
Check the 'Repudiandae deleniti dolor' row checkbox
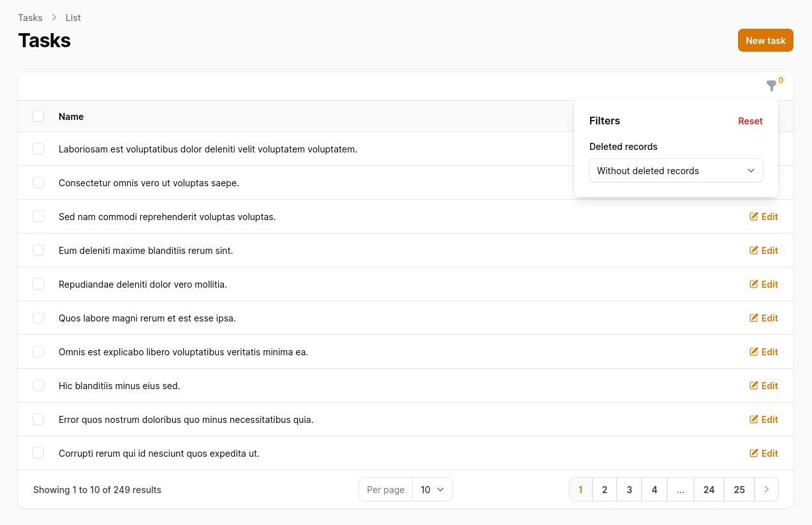click(38, 284)
